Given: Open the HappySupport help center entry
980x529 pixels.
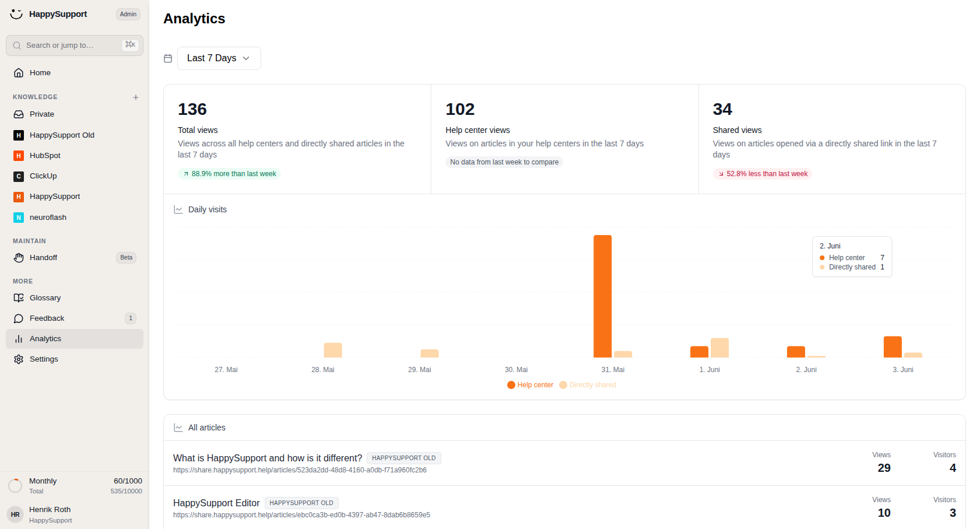Looking at the screenshot, I should click(75, 197).
